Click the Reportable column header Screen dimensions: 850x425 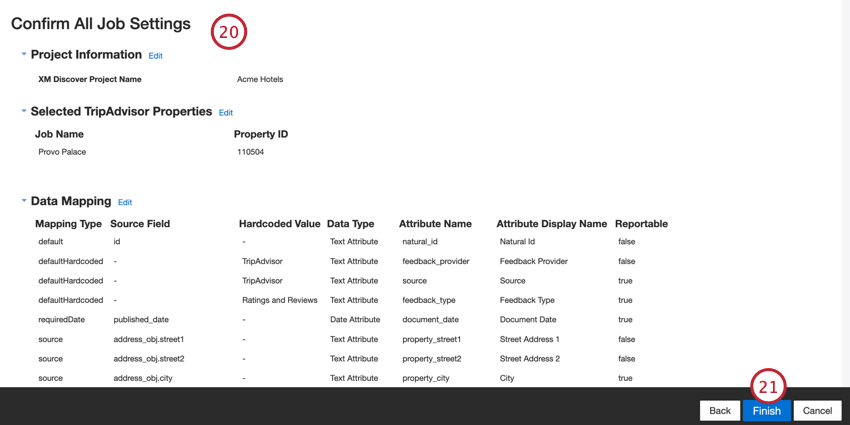(641, 224)
